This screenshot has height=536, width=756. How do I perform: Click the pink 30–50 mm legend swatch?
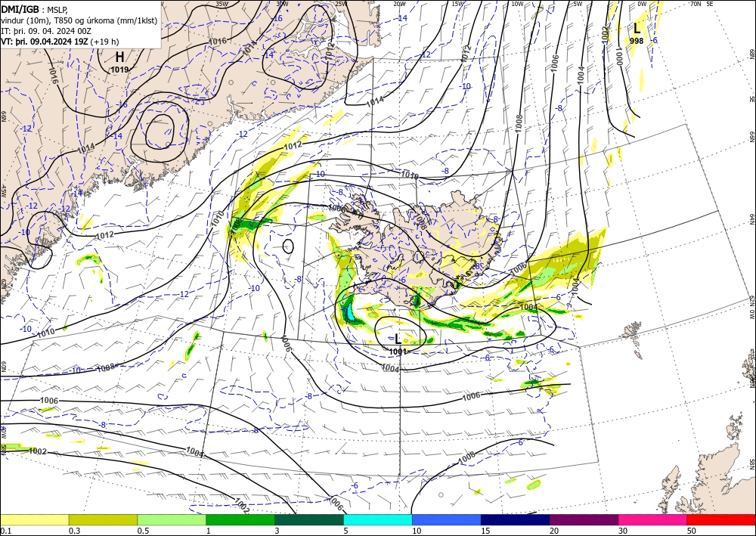click(x=653, y=519)
